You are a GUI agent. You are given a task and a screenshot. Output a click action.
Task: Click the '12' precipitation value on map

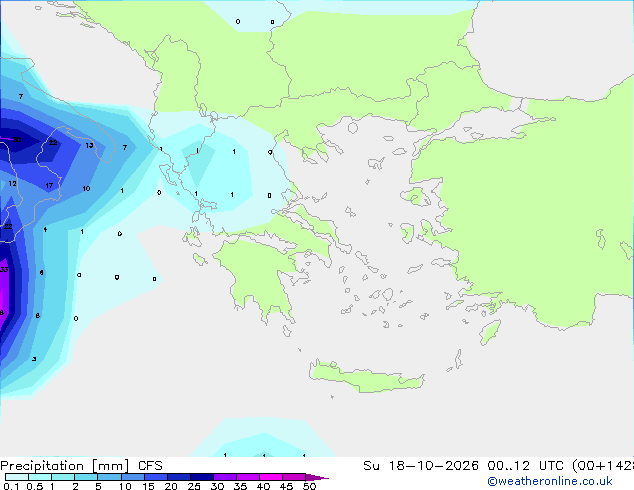pos(13,184)
